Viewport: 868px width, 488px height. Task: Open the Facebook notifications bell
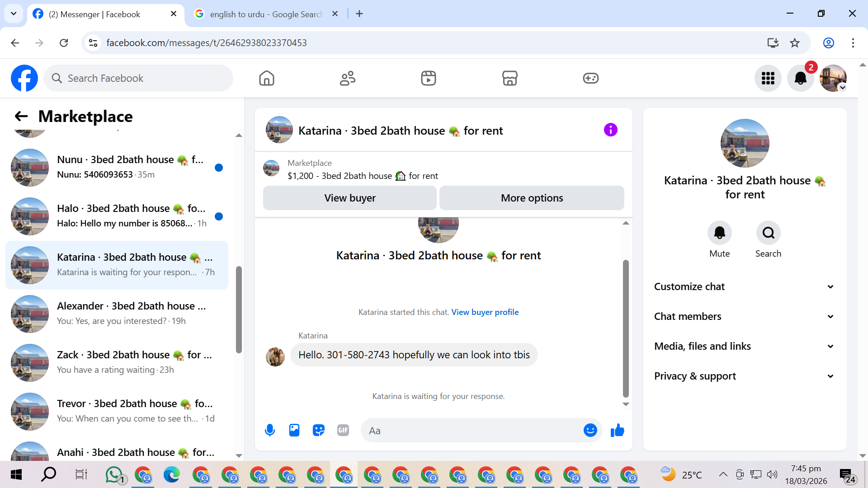tap(800, 78)
